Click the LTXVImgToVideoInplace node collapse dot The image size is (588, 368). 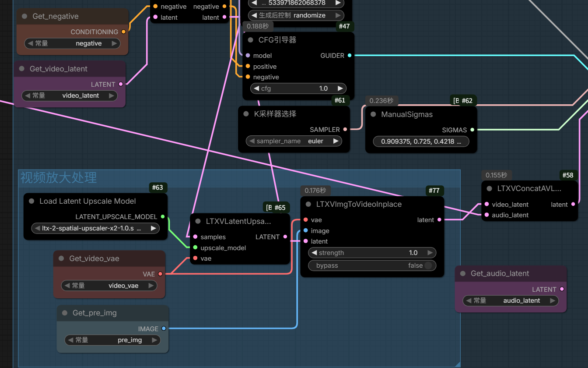pos(308,205)
